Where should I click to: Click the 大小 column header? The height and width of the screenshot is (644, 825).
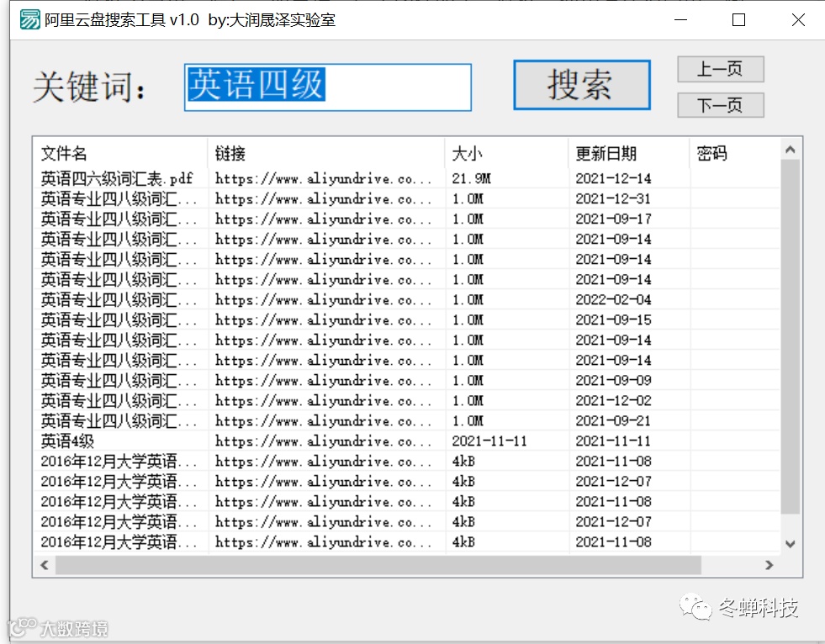[x=506, y=154]
